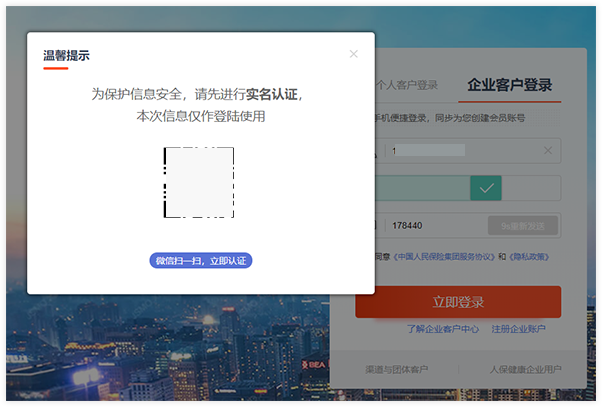Select 人保健康企业用户 option
Image resolution: width=602 pixels, height=407 pixels.
tap(525, 369)
